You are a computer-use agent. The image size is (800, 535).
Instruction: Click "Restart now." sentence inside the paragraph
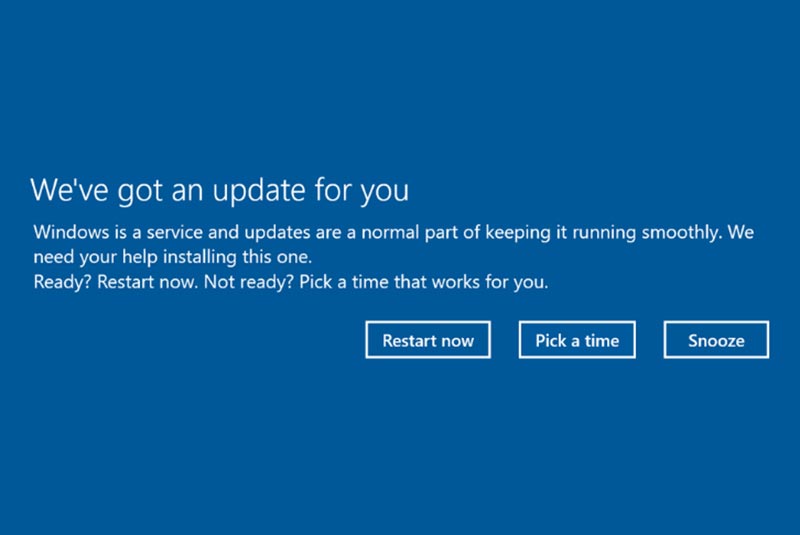coord(147,282)
